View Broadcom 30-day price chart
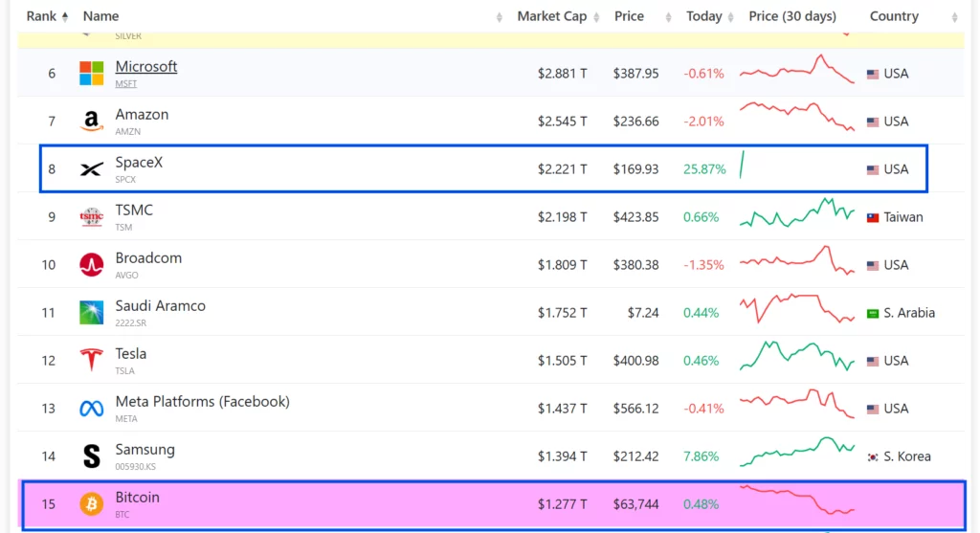 pos(797,260)
